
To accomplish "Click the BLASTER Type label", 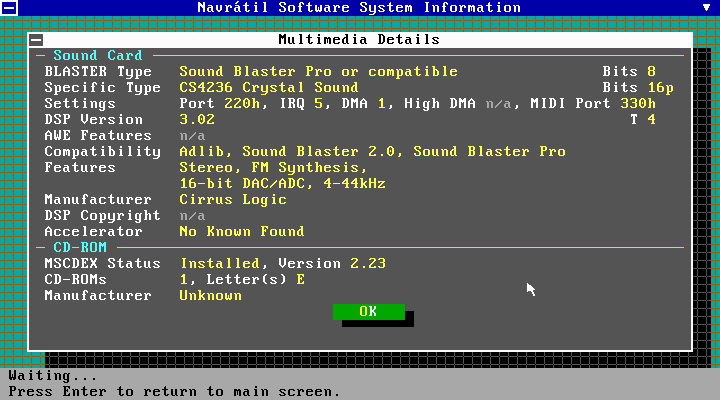I will [x=98, y=72].
